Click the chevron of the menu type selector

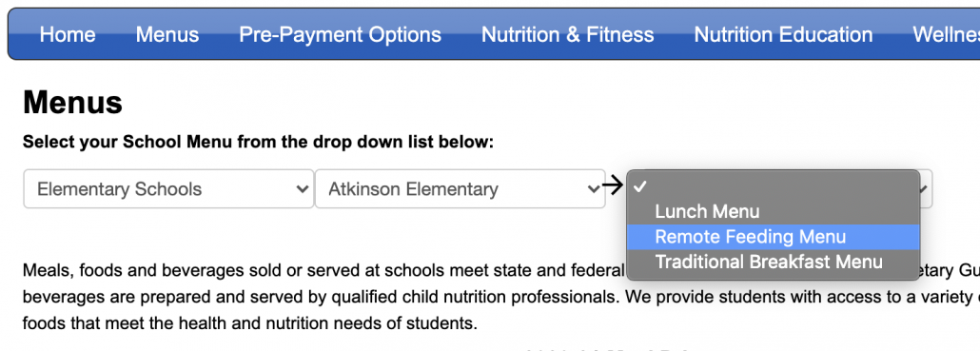click(x=926, y=188)
